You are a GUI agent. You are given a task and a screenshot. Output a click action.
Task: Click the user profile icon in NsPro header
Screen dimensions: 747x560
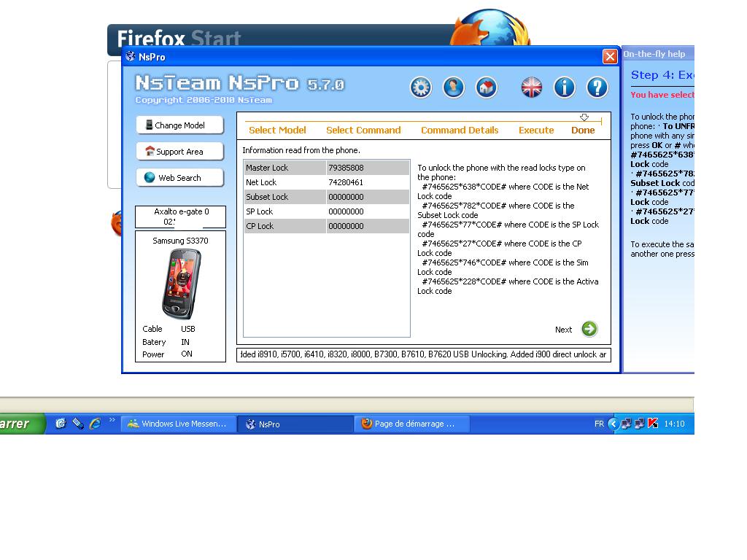pyautogui.click(x=454, y=87)
